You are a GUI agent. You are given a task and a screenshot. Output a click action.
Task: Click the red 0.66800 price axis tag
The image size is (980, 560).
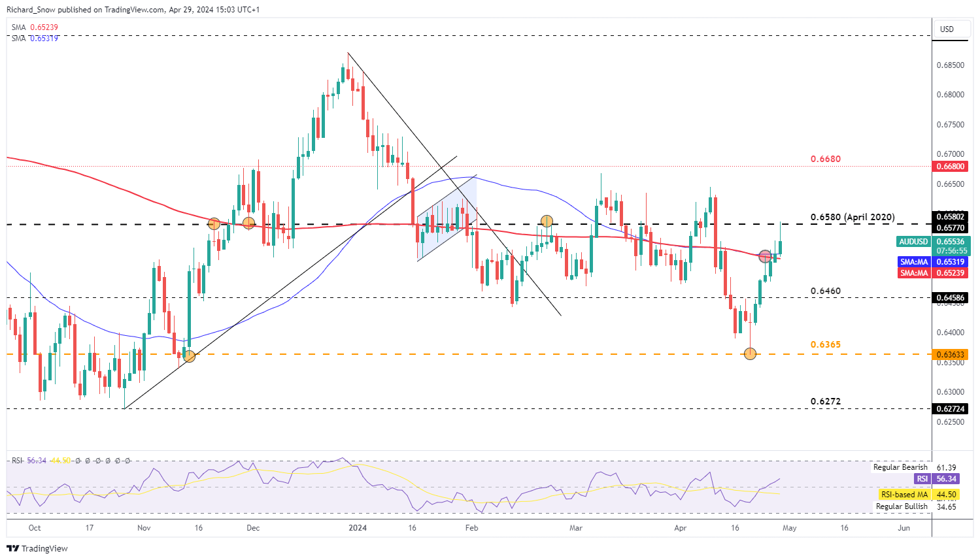pos(951,167)
